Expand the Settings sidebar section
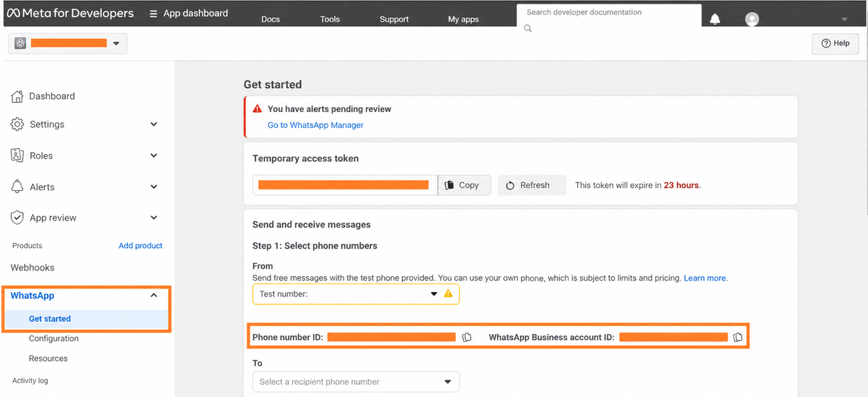The width and height of the screenshot is (868, 397). pyautogui.click(x=153, y=124)
